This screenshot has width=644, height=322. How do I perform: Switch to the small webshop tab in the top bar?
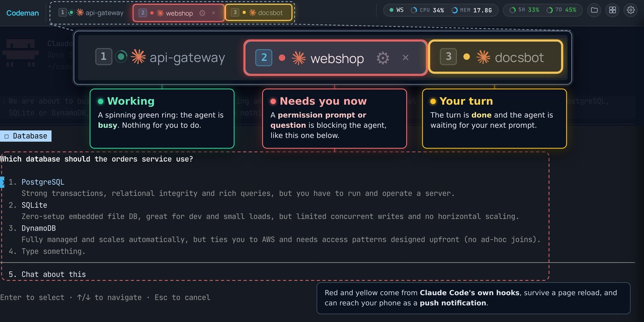(x=179, y=13)
